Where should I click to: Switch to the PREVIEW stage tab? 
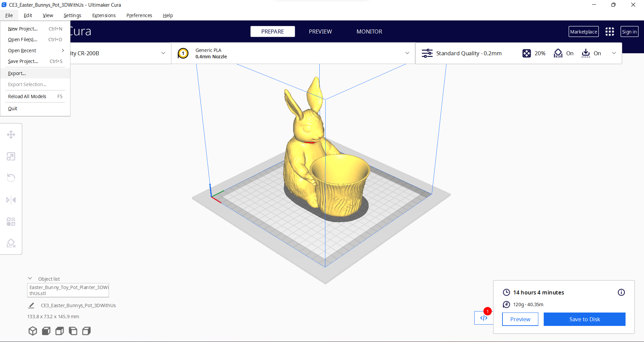[x=320, y=31]
